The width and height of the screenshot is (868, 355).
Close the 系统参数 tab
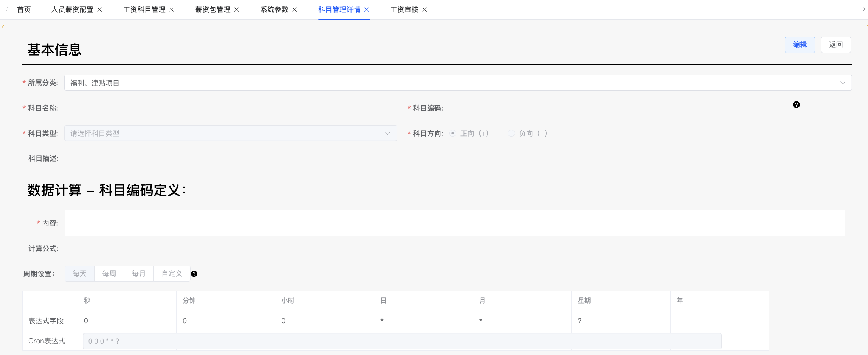point(295,9)
